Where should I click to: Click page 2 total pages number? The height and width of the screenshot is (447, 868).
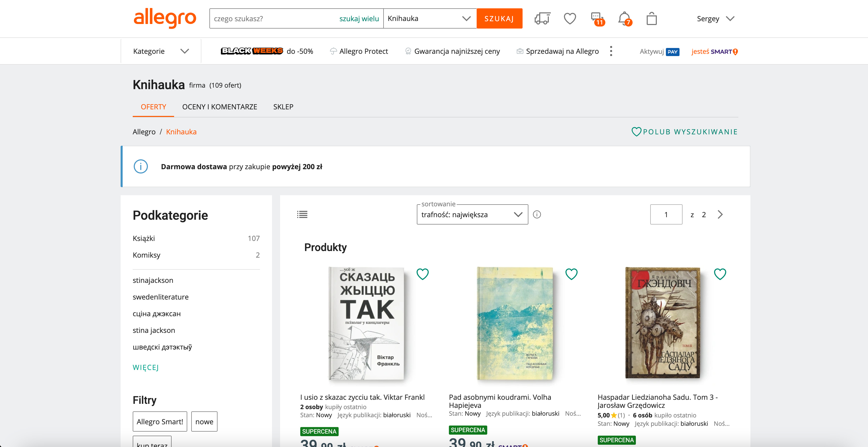(704, 215)
